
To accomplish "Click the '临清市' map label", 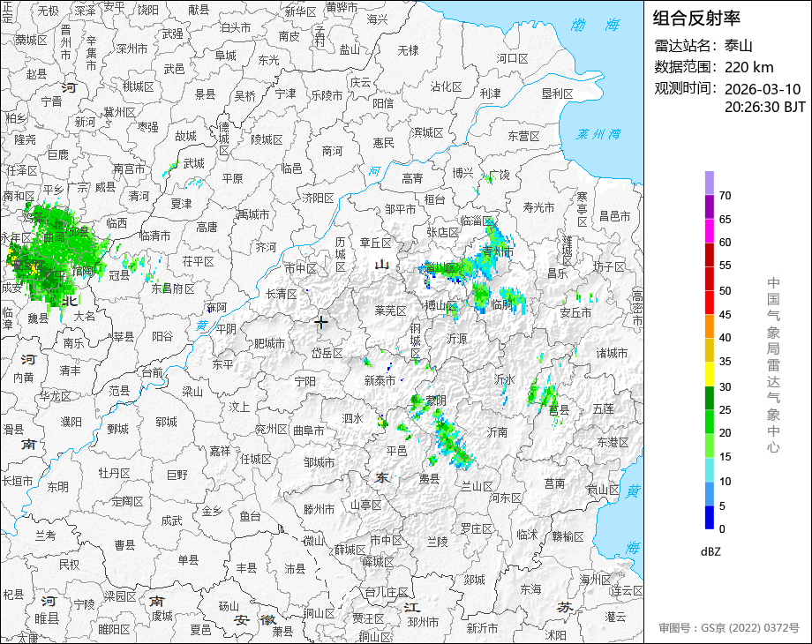I will (154, 236).
